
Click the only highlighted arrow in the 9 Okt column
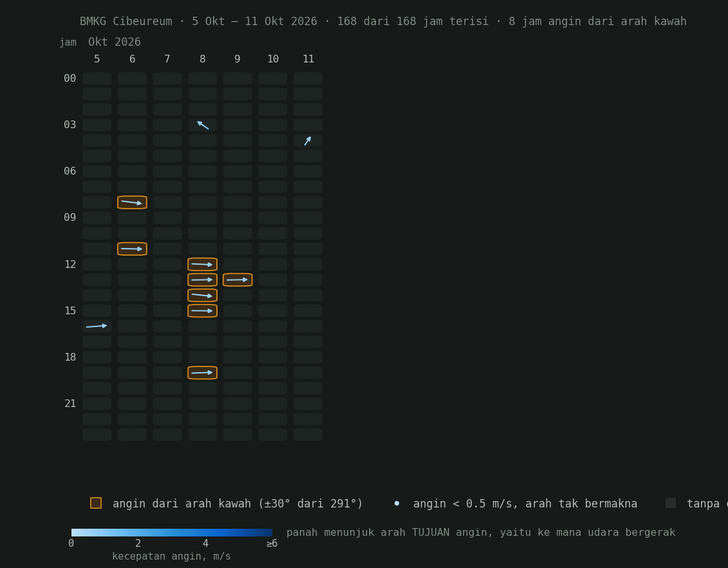238,280
